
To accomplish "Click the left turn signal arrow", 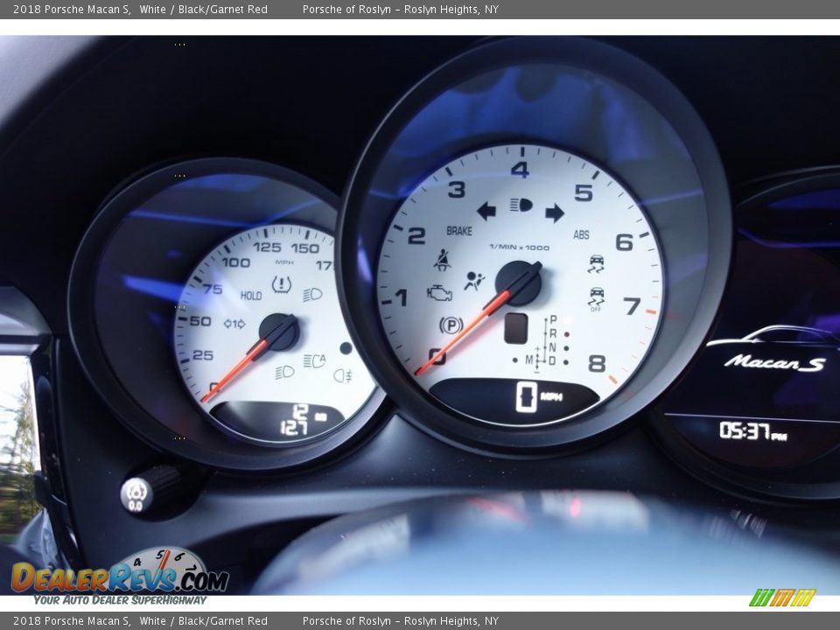I will pyautogui.click(x=486, y=211).
